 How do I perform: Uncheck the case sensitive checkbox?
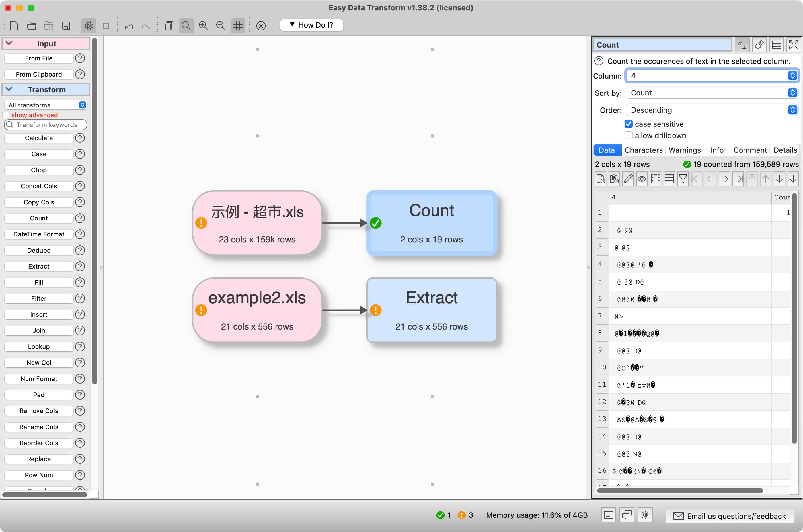(629, 124)
